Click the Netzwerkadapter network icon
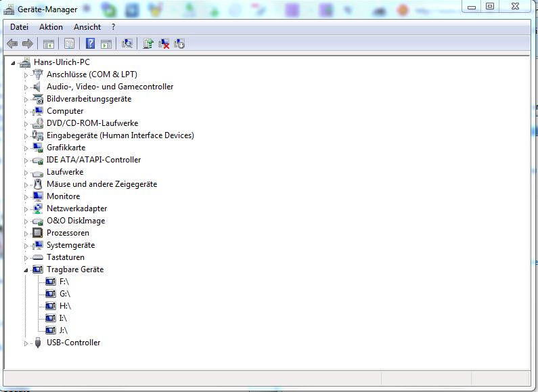538x392 pixels. (38, 209)
